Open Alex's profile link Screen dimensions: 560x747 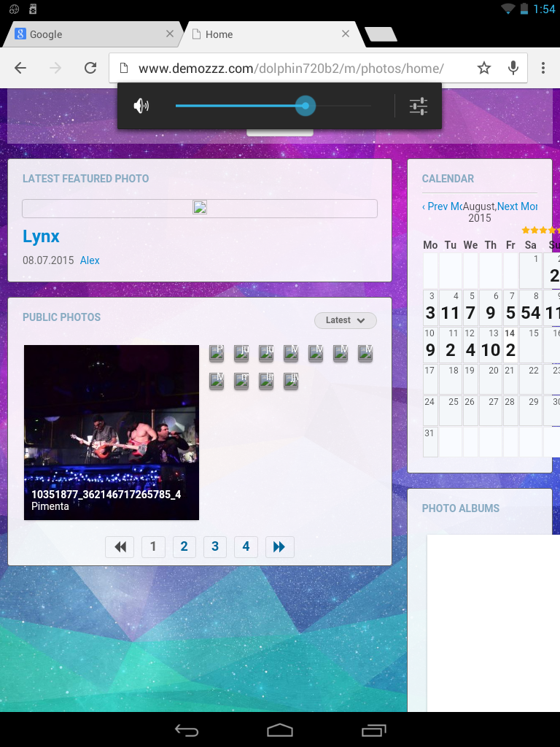[x=90, y=260]
